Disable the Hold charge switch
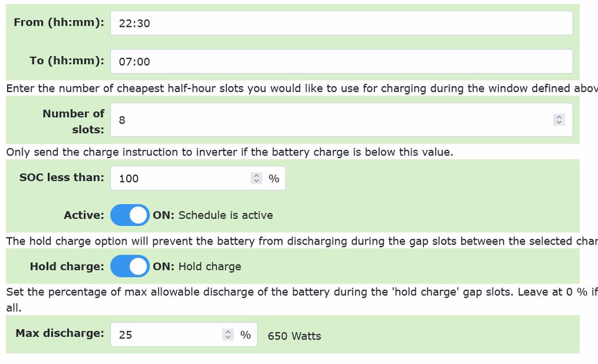The width and height of the screenshot is (598, 364). (130, 267)
